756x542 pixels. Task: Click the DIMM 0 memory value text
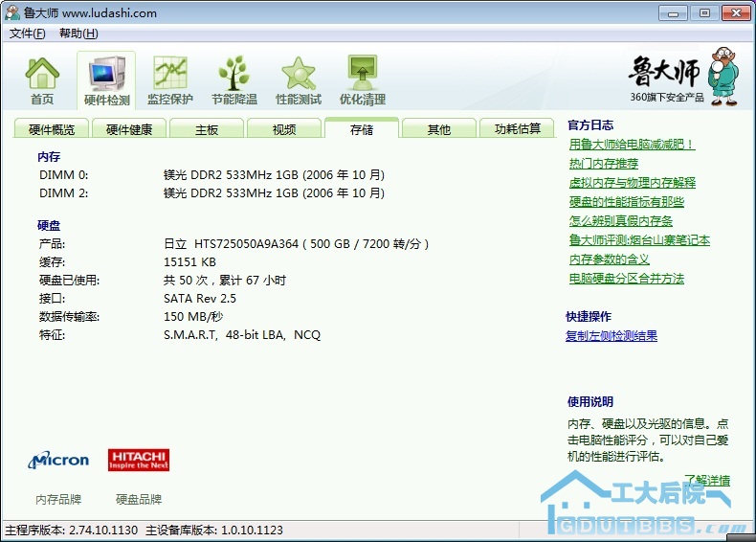274,174
